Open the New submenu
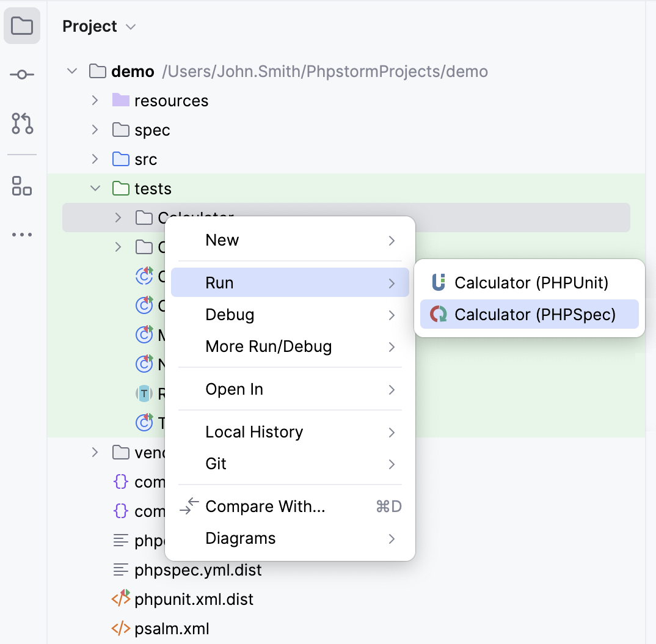 pos(290,240)
